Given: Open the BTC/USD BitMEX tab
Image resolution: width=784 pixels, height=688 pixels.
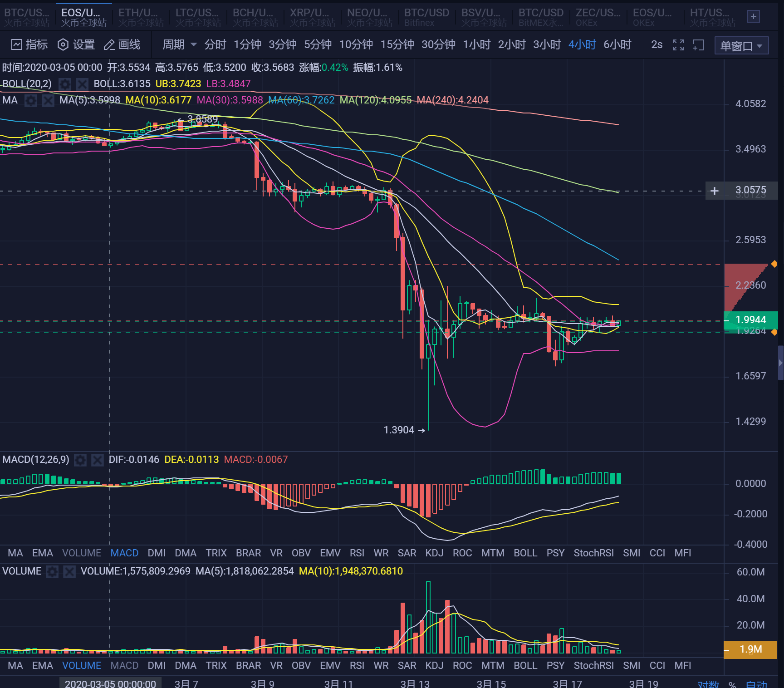Looking at the screenshot, I should pyautogui.click(x=541, y=17).
